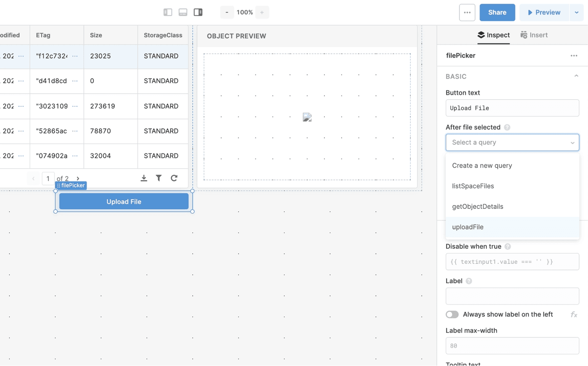588x366 pixels.
Task: Toggle Always show label on the left
Action: (452, 314)
